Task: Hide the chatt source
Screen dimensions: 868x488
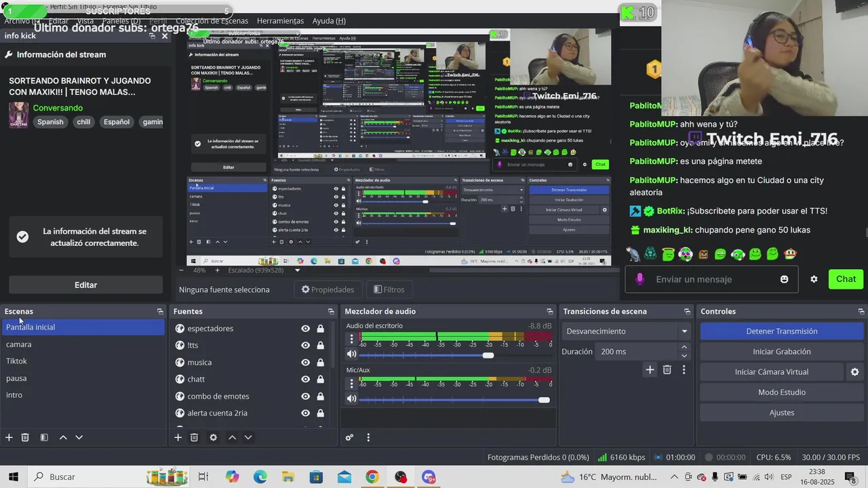Action: [x=306, y=380]
